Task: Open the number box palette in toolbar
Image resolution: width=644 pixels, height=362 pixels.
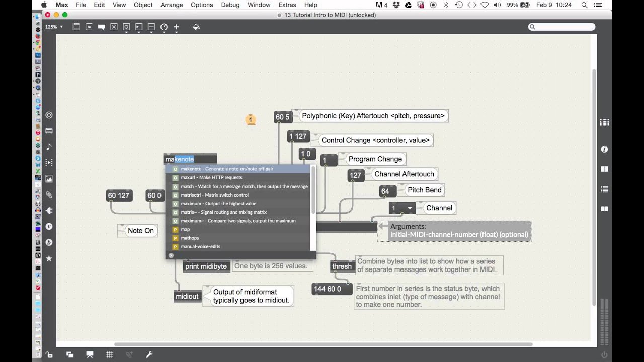Action: [139, 27]
